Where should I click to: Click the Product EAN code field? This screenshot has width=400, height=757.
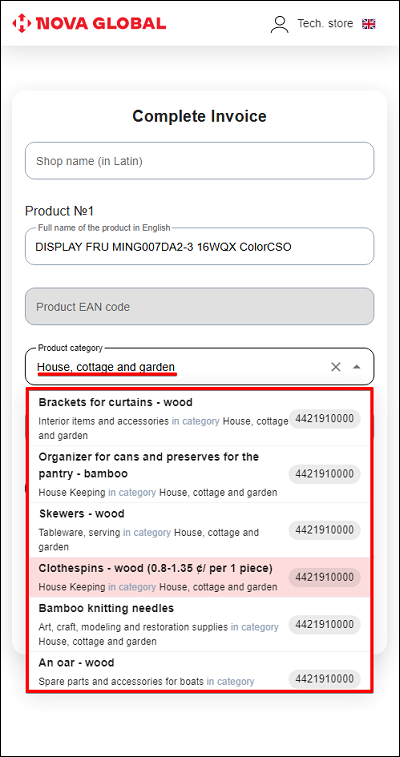[x=199, y=307]
